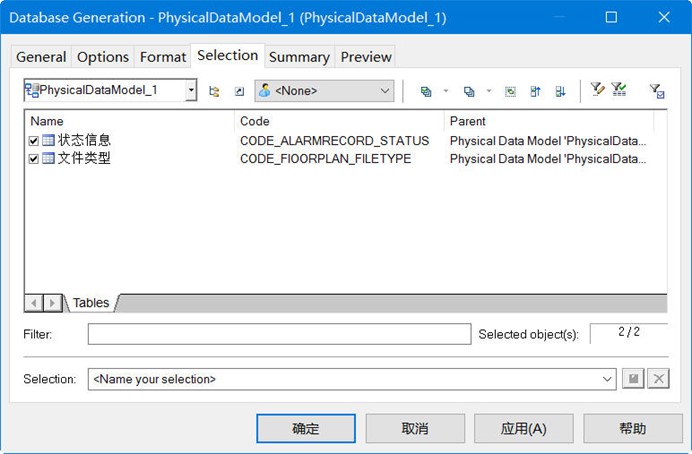
Task: Click table icon beside 状态信息
Action: (x=49, y=140)
